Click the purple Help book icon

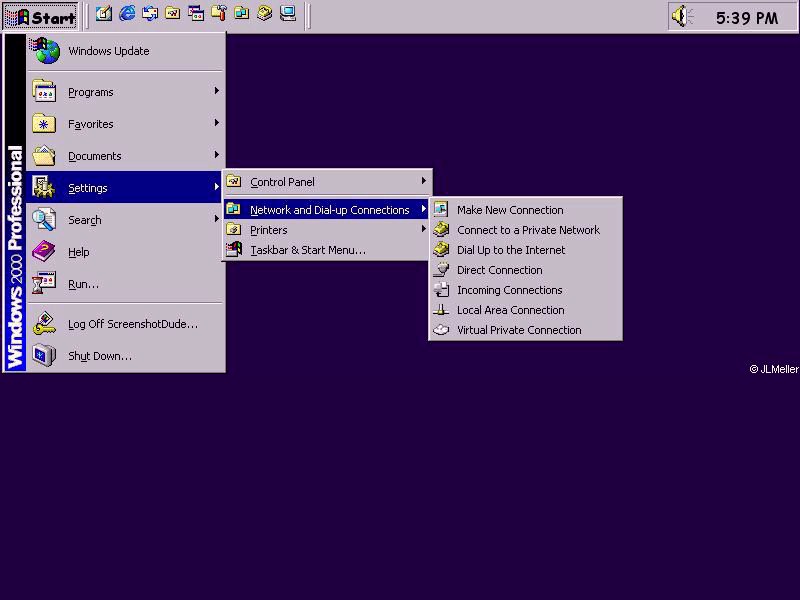[44, 251]
